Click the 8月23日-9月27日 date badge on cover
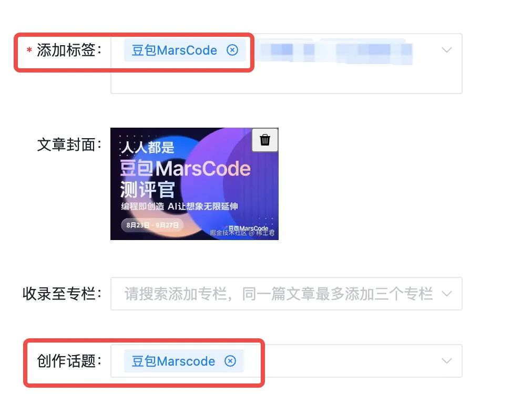The width and height of the screenshot is (532, 394). 152,225
